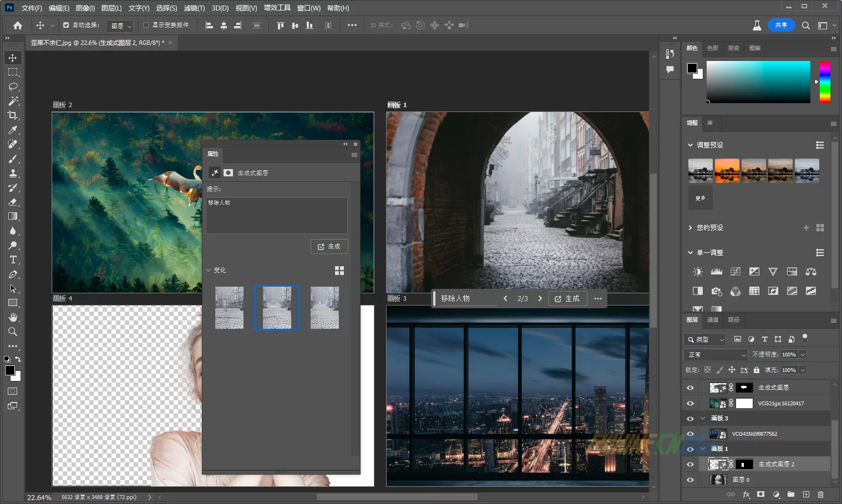
Task: Click the rainbow hue slider strip
Action: click(825, 82)
